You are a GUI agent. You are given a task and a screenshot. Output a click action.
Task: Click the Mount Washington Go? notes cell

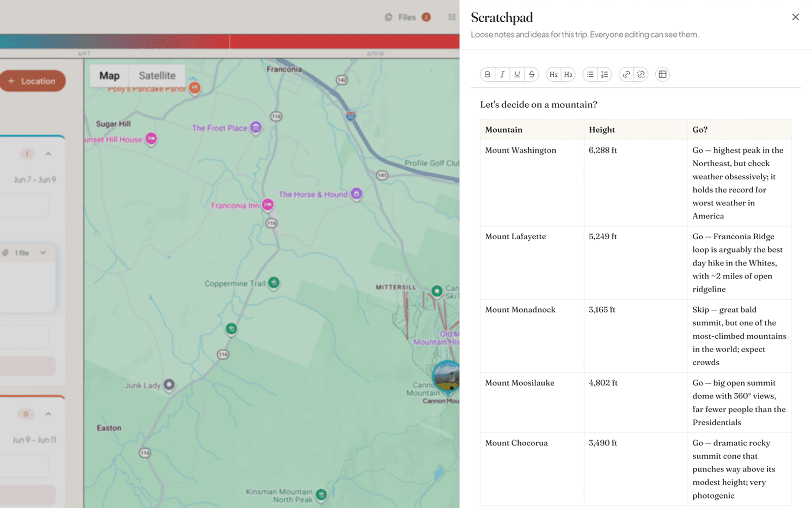coord(739,183)
